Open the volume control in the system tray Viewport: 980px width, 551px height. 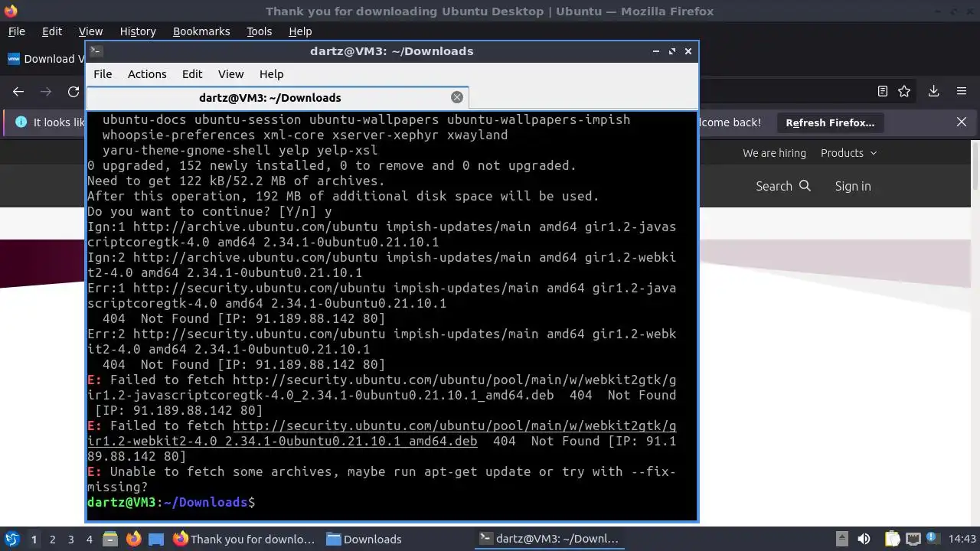pos(864,539)
